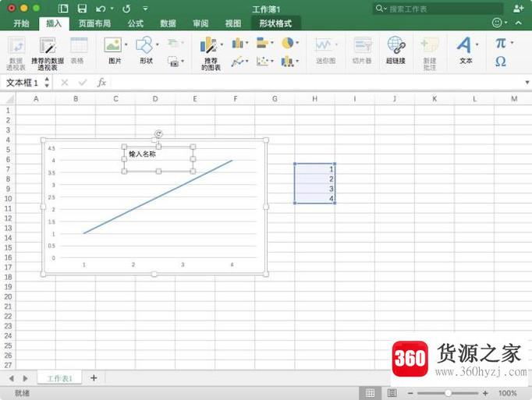Viewport: 532px width, 400px height.
Task: Click the Recommended PivotTables icon
Action: (x=48, y=46)
